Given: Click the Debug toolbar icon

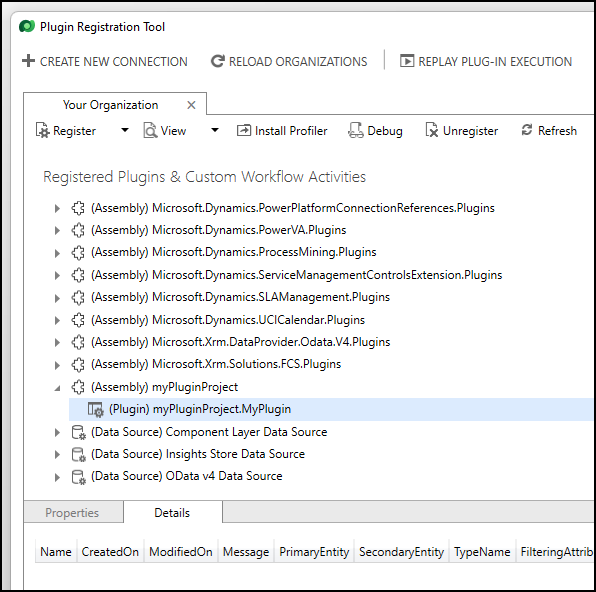Looking at the screenshot, I should (356, 130).
